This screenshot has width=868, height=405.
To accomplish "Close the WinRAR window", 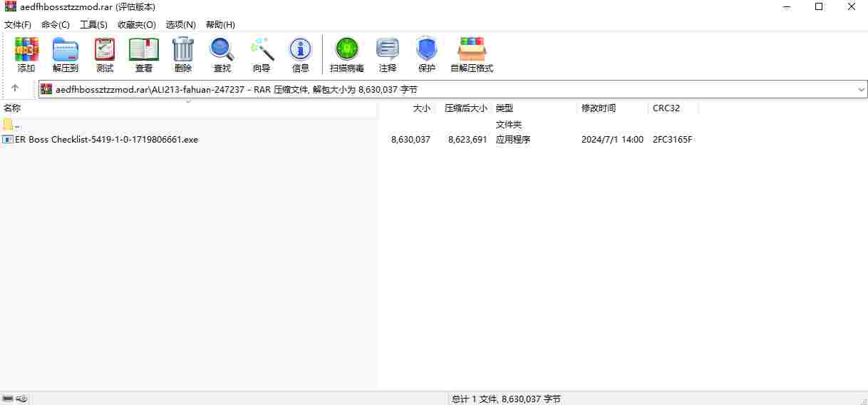I will (x=852, y=7).
